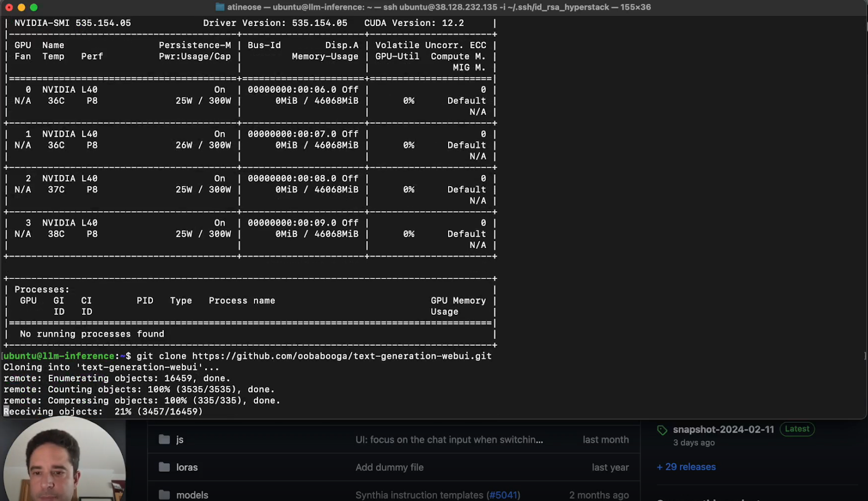Maximize the terminal with the green button

(x=34, y=7)
